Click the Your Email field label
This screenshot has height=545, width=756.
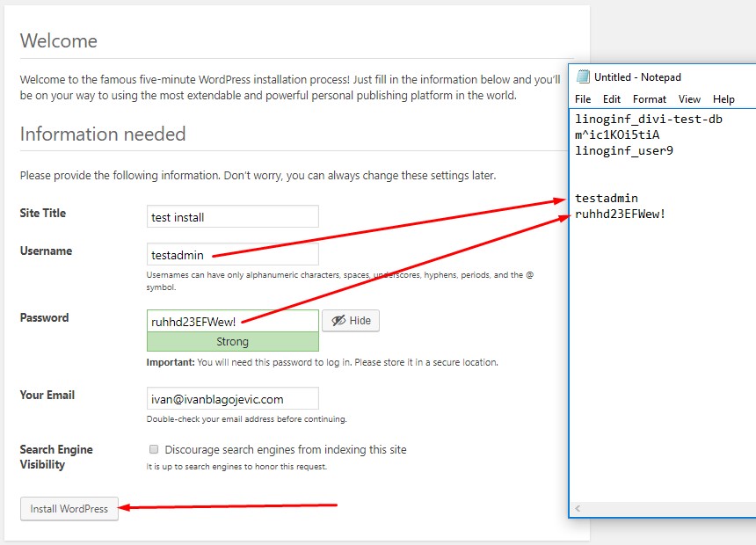pyautogui.click(x=47, y=395)
